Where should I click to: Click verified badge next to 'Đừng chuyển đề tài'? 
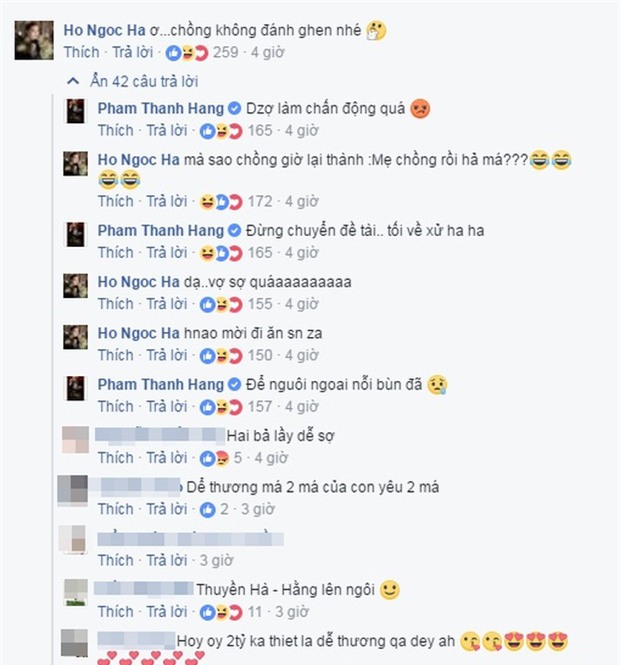[x=235, y=231]
